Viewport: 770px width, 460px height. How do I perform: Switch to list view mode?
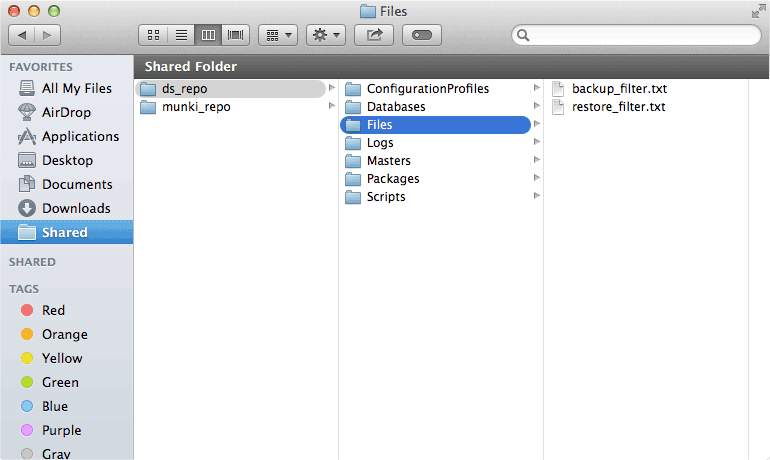(181, 35)
